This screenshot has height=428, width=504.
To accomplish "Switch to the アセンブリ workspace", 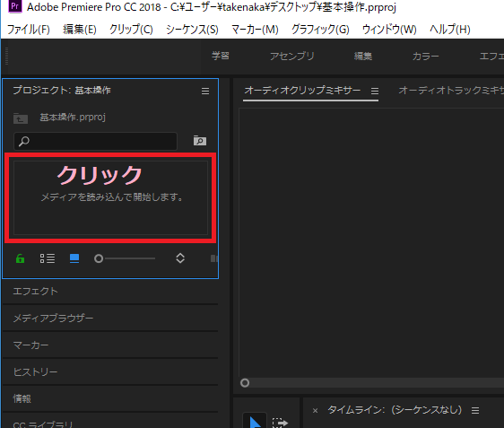I will pos(291,56).
